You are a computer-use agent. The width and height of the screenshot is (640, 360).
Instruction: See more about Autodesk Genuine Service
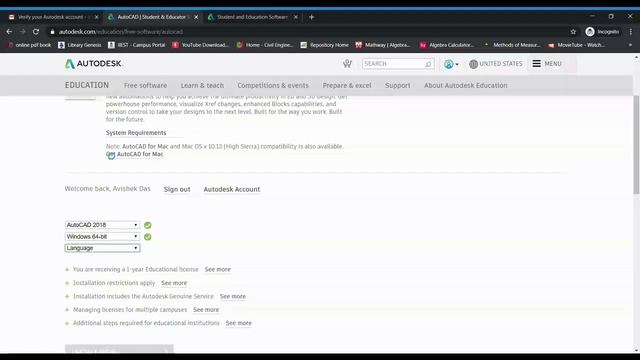click(x=233, y=296)
